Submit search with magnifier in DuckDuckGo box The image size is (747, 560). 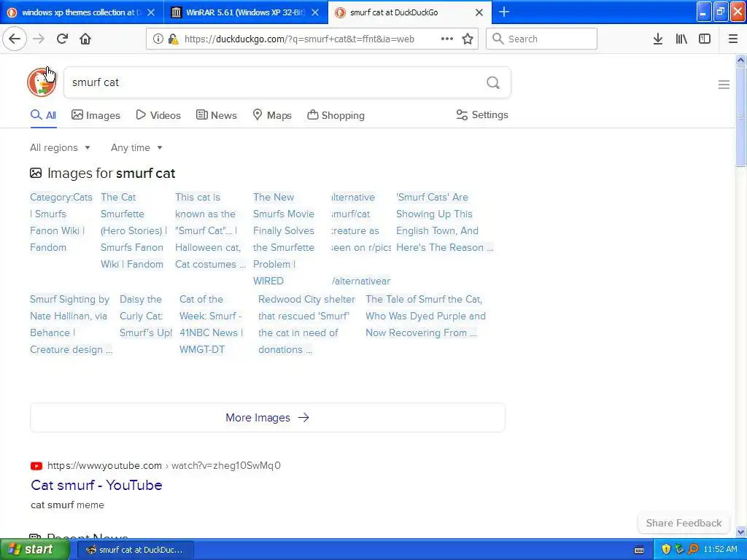(493, 83)
